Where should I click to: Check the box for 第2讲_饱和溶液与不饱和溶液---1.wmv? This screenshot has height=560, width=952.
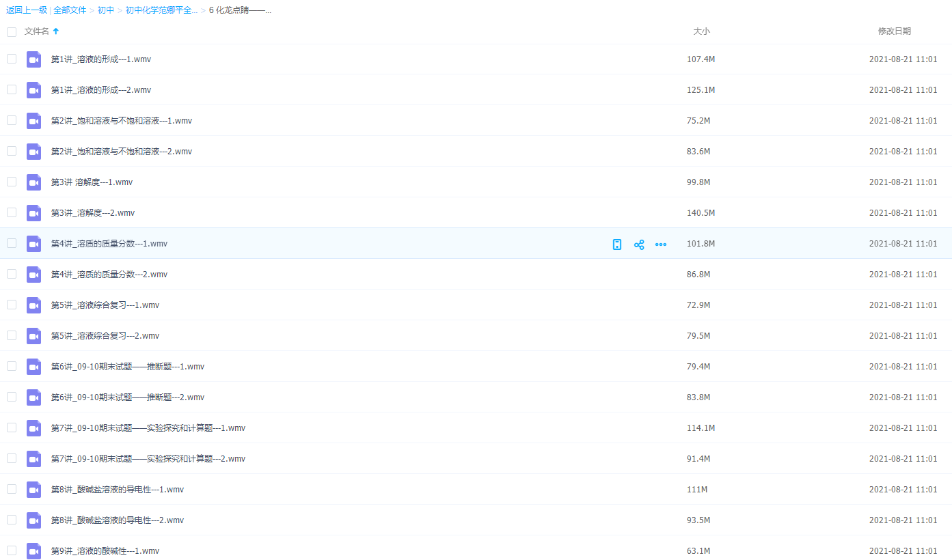[12, 120]
